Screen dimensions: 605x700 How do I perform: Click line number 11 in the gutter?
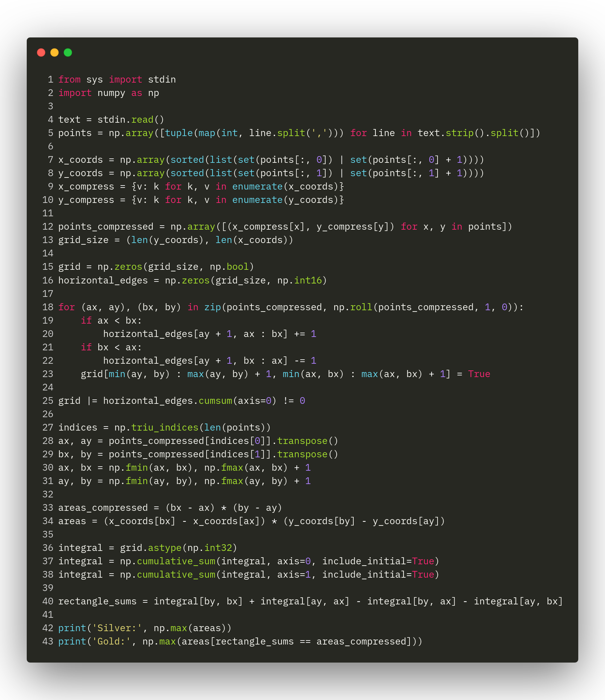(x=48, y=214)
